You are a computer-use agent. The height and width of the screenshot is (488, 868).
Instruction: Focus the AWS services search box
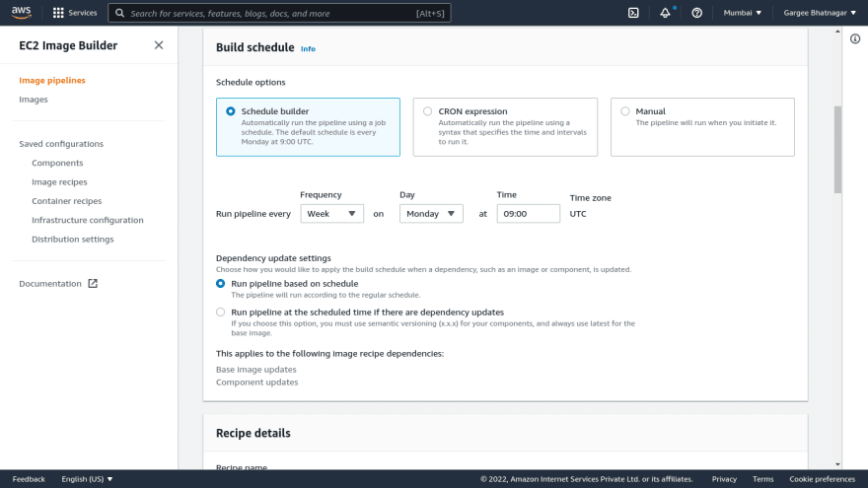(x=279, y=13)
